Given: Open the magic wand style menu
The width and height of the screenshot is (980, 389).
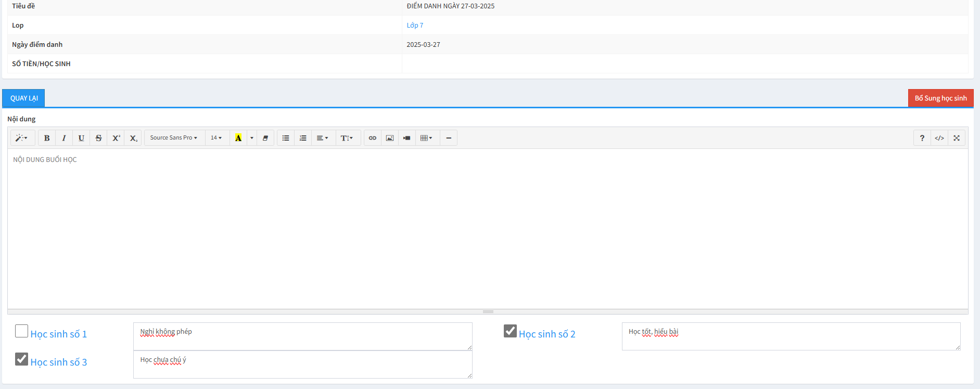Looking at the screenshot, I should pos(22,138).
